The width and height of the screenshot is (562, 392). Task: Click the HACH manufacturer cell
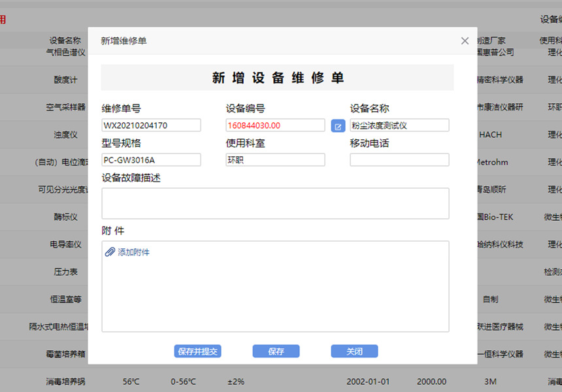[491, 134]
